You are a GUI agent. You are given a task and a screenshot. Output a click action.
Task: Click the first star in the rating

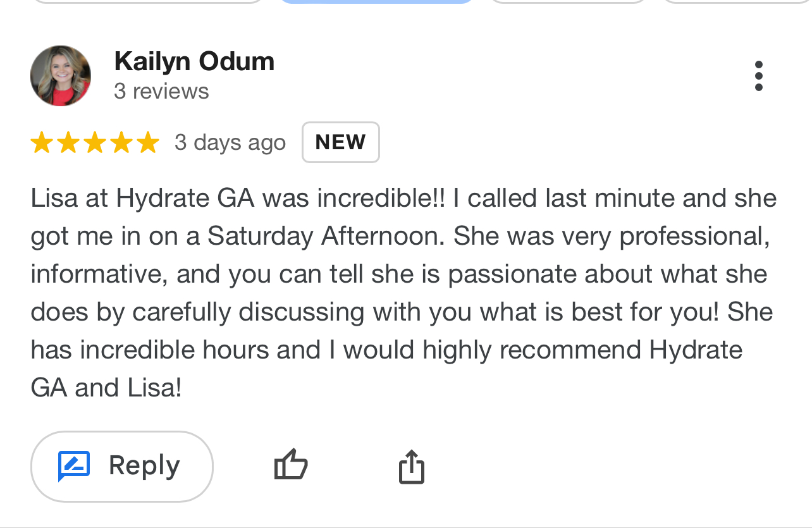(42, 142)
